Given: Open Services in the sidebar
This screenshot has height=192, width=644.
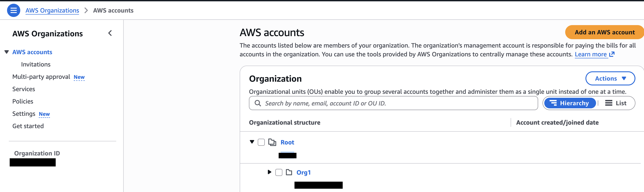Looking at the screenshot, I should click(x=24, y=89).
